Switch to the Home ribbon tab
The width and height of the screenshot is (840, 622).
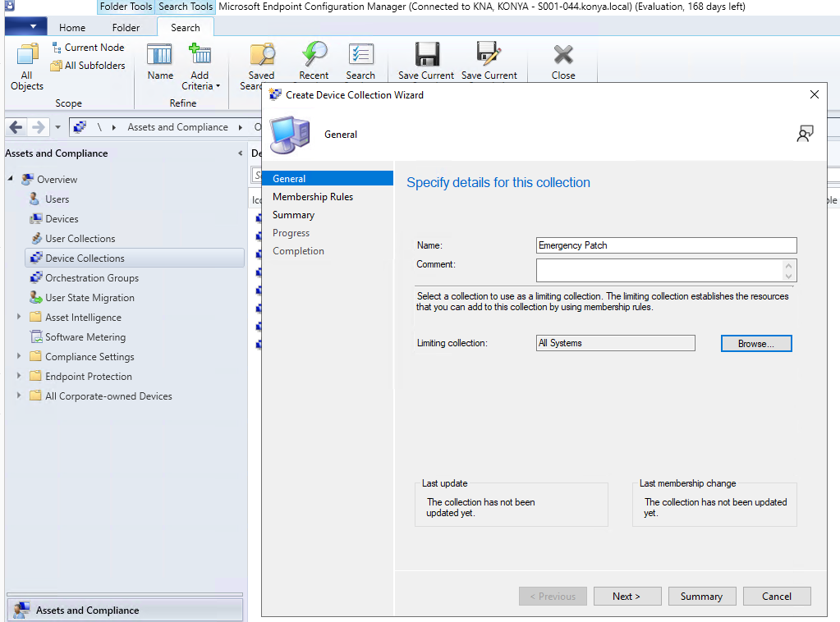pyautogui.click(x=72, y=28)
